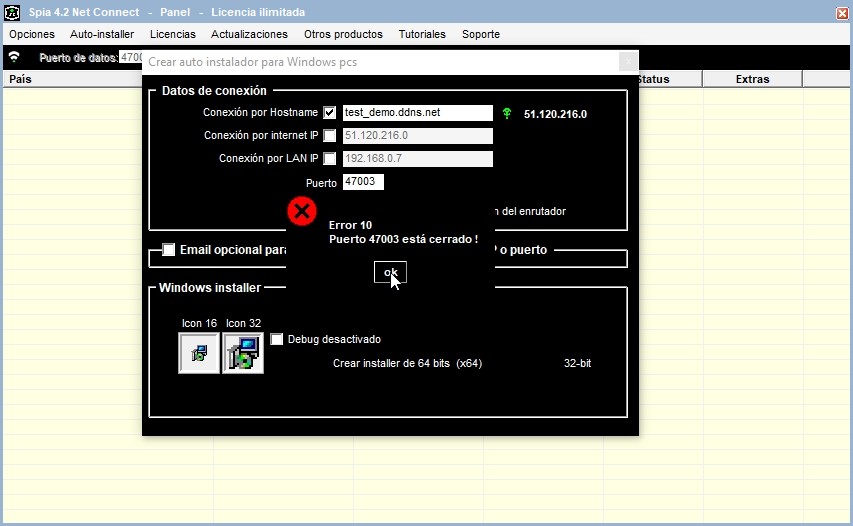Open the Tutoriales menu
The width and height of the screenshot is (853, 526).
point(422,34)
